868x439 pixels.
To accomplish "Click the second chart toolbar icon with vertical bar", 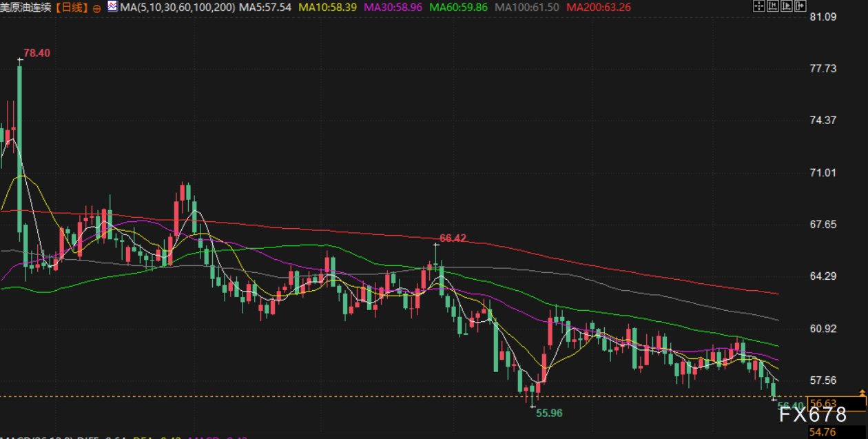I will (774, 6).
